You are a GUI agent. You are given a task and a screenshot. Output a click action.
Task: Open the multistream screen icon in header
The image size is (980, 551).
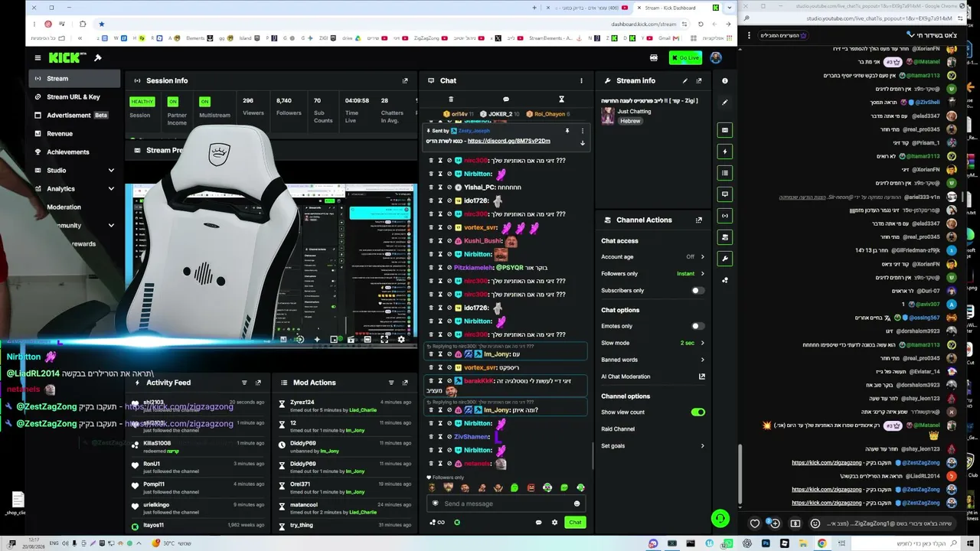click(x=653, y=57)
